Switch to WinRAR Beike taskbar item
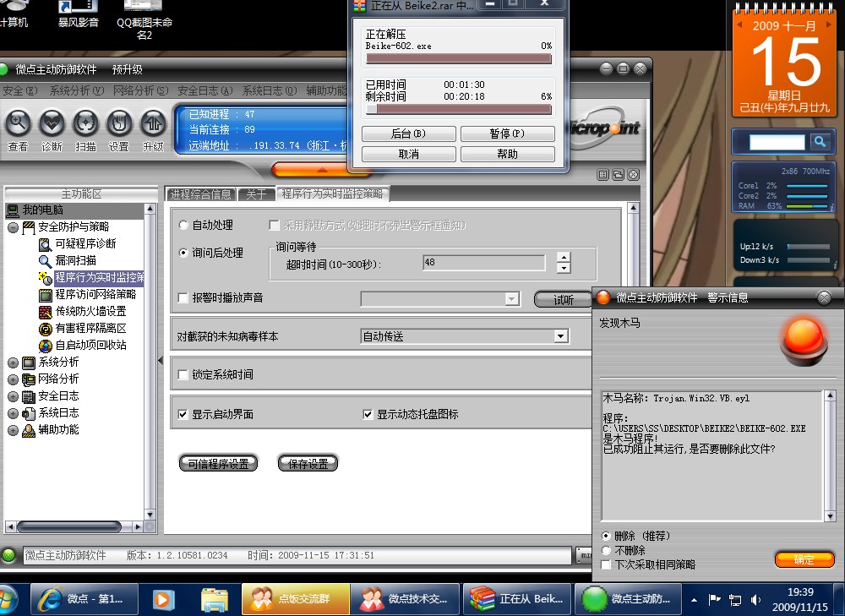Image resolution: width=845 pixels, height=616 pixels. tap(517, 599)
